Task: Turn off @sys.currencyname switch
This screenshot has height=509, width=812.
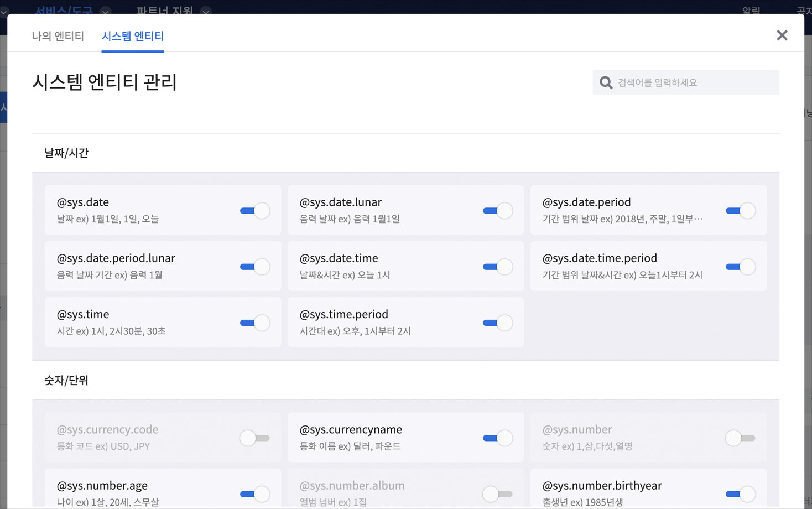Action: tap(497, 438)
